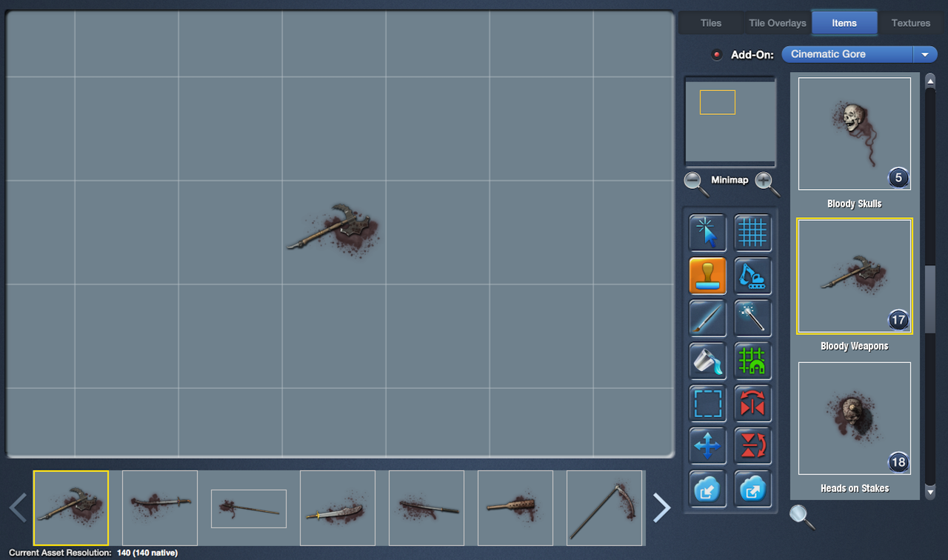
Task: Toggle the blue grid tool
Action: click(752, 233)
